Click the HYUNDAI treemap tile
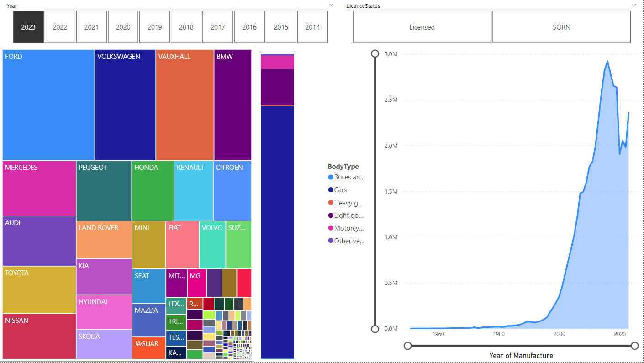 pos(104,312)
